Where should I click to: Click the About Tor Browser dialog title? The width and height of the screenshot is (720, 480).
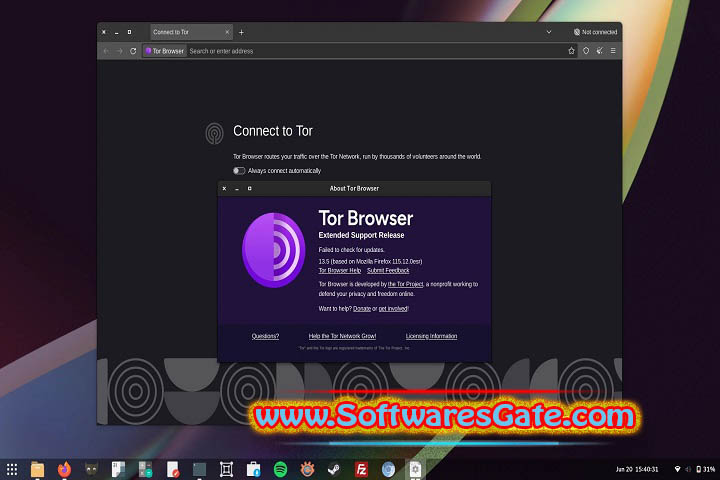pos(354,188)
